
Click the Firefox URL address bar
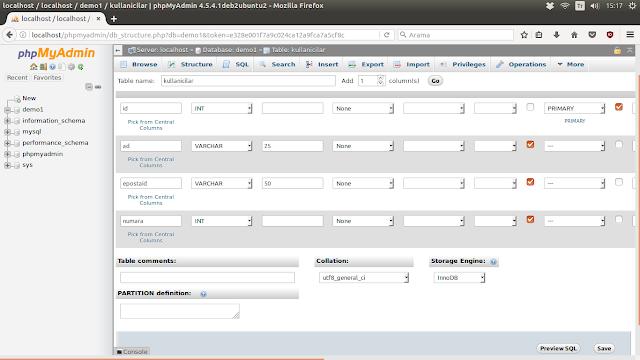(x=204, y=35)
